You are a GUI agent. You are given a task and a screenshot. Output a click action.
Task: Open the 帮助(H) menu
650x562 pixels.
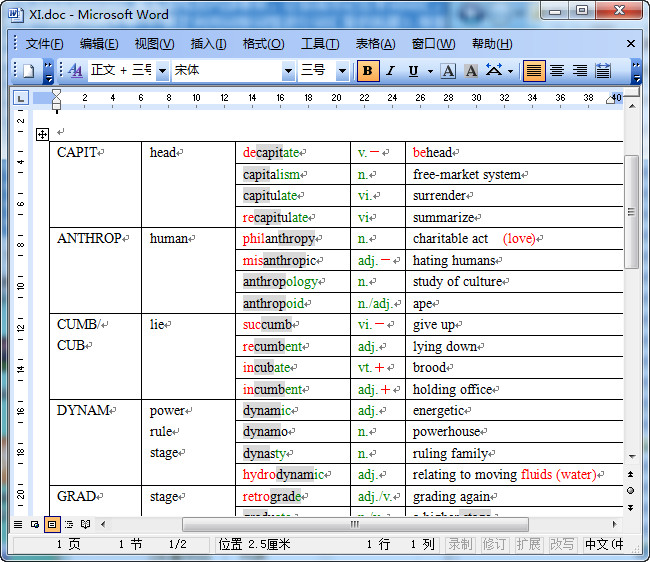[492, 44]
